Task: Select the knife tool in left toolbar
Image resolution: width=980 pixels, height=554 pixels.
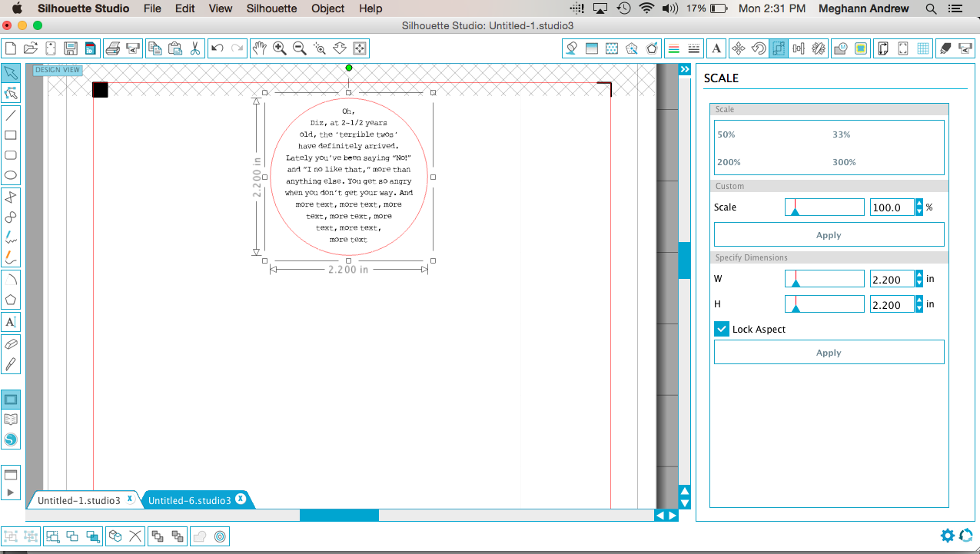Action: click(x=11, y=364)
